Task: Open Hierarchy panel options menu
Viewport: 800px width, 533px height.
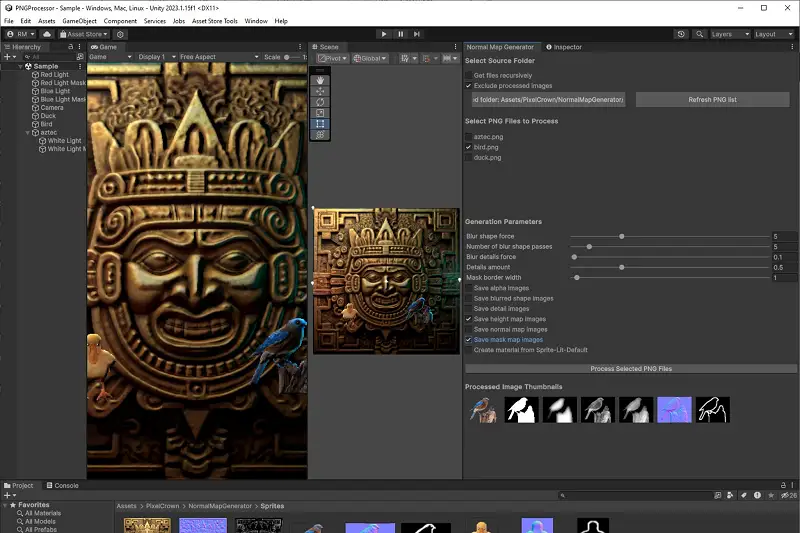Action: point(79,46)
